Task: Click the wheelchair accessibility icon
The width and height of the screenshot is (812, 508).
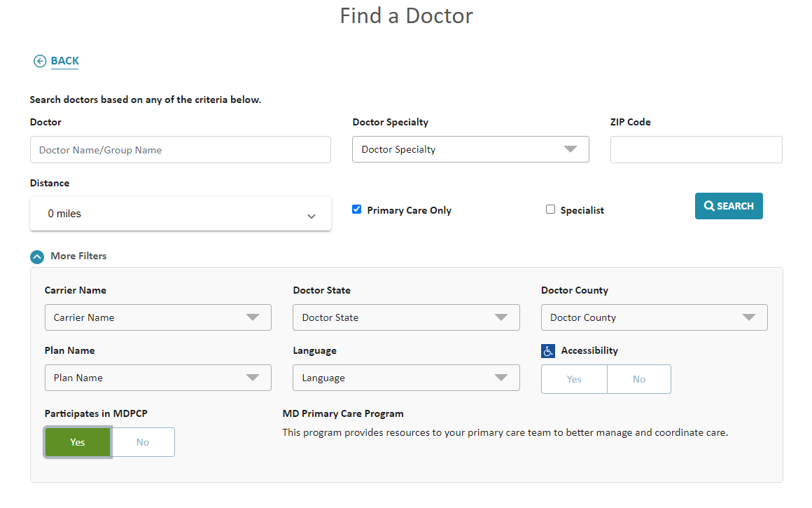Action: [548, 351]
